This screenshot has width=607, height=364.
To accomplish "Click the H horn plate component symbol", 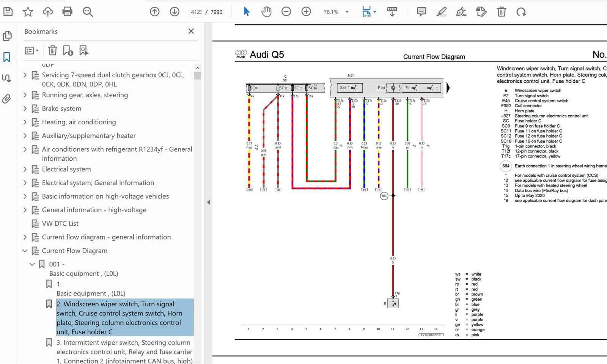I will 393,303.
